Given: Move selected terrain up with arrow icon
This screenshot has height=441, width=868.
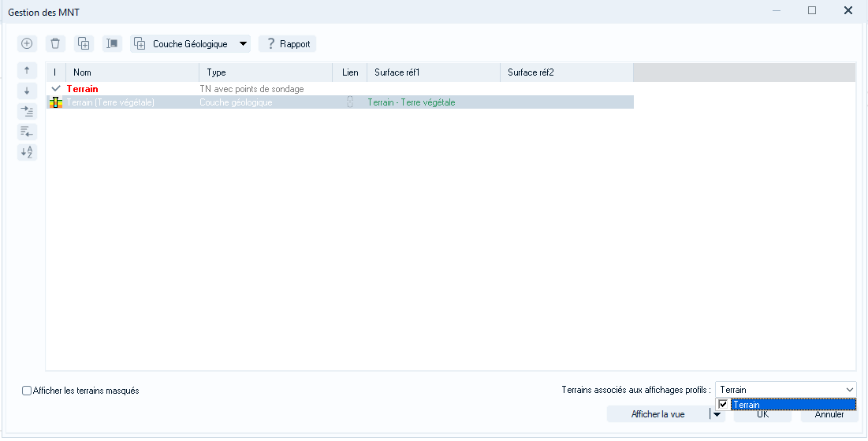Looking at the screenshot, I should 27,71.
